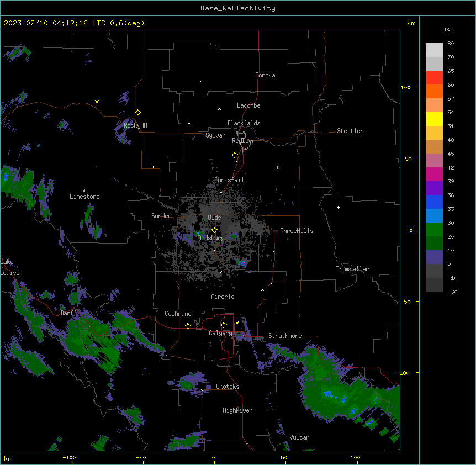
Task: Click the light blue 30-33 dBZ swatch
Action: coord(434,215)
